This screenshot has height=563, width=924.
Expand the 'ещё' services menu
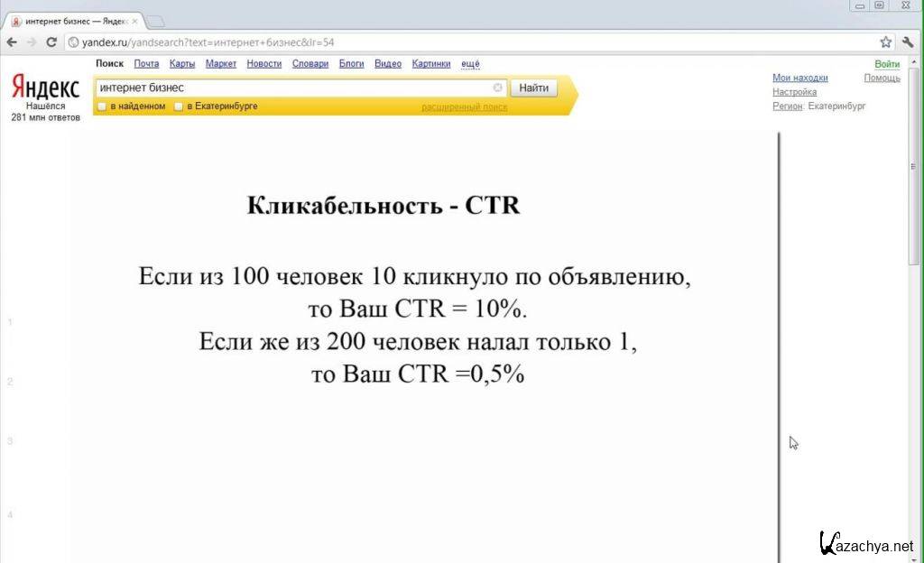coord(470,64)
